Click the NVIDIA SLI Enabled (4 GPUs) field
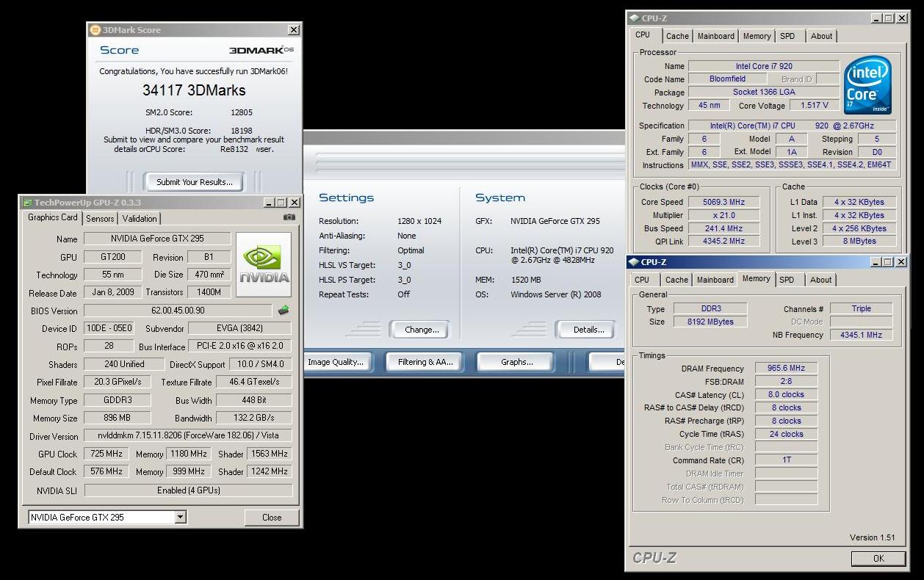 (x=188, y=490)
